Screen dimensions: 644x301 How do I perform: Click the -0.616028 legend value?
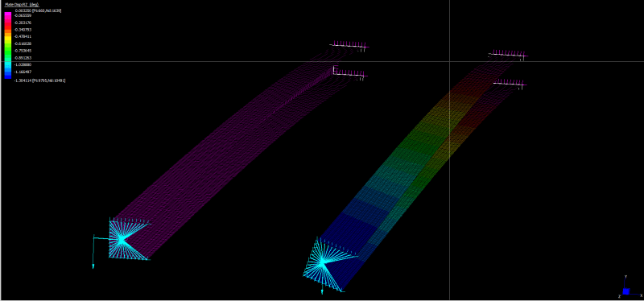(x=23, y=43)
